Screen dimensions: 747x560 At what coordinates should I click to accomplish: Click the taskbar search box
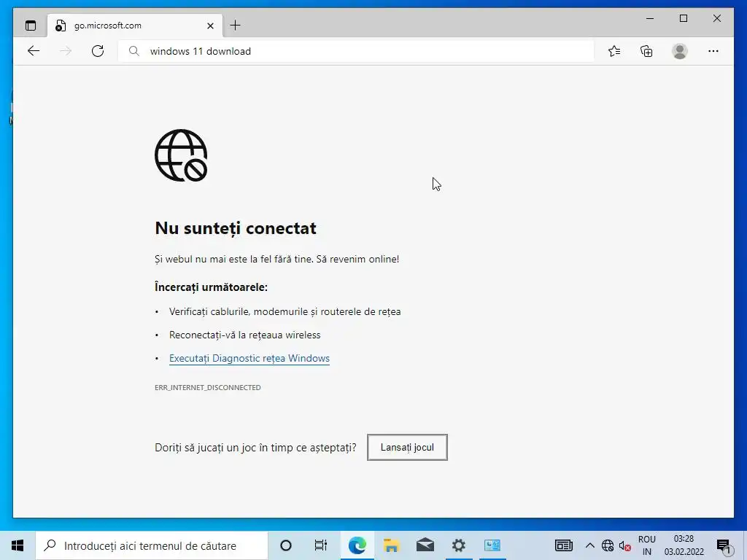tap(152, 545)
